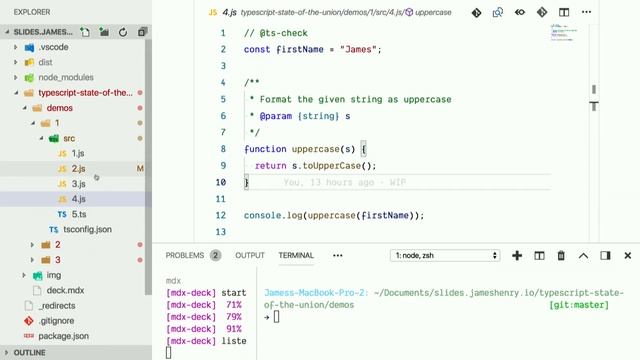
Task: Open 2.js in the src folder
Action: pyautogui.click(x=78, y=169)
